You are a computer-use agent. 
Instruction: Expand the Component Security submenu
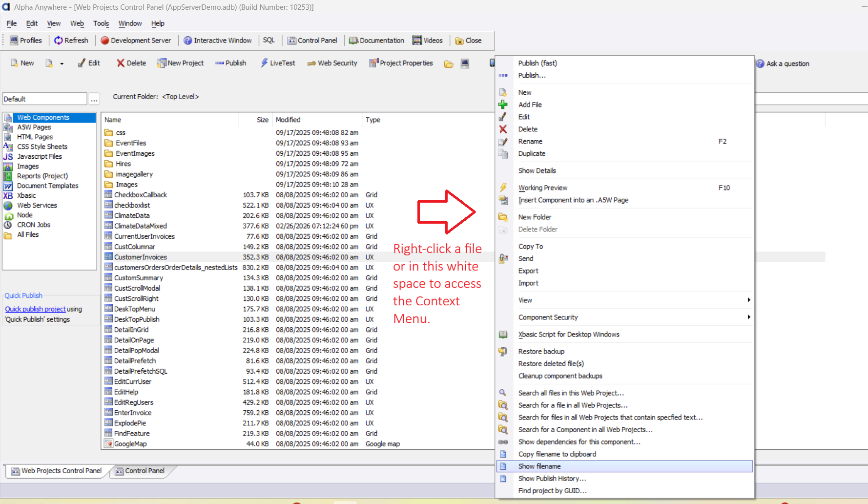[x=624, y=317]
